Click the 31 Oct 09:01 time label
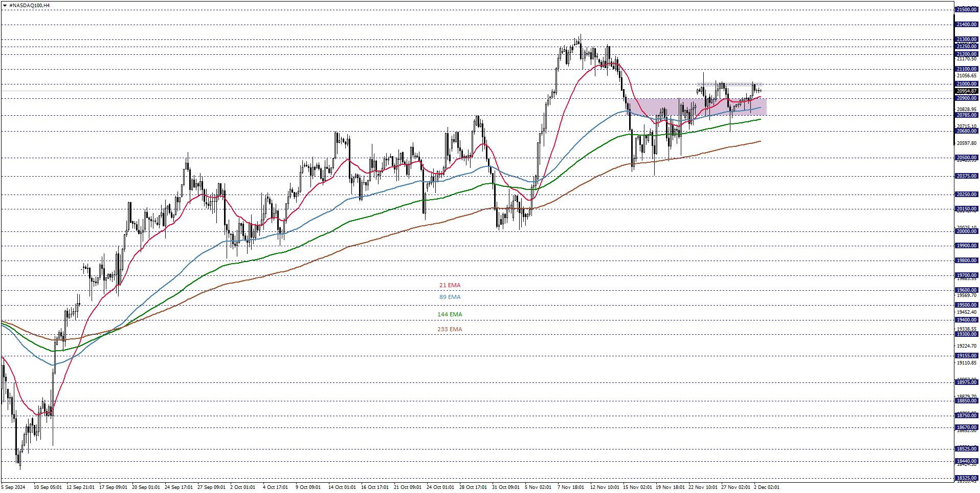Image resolution: width=980 pixels, height=493 pixels. point(506,487)
